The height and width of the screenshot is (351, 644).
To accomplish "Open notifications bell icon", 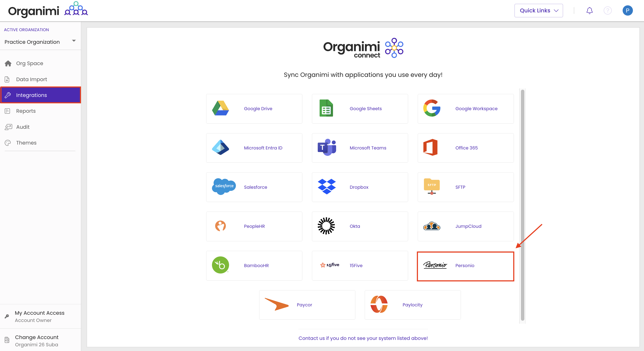I will [589, 10].
